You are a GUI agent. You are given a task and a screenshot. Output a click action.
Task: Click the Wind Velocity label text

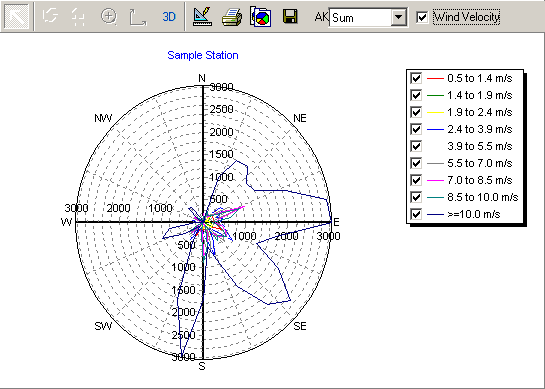point(466,17)
